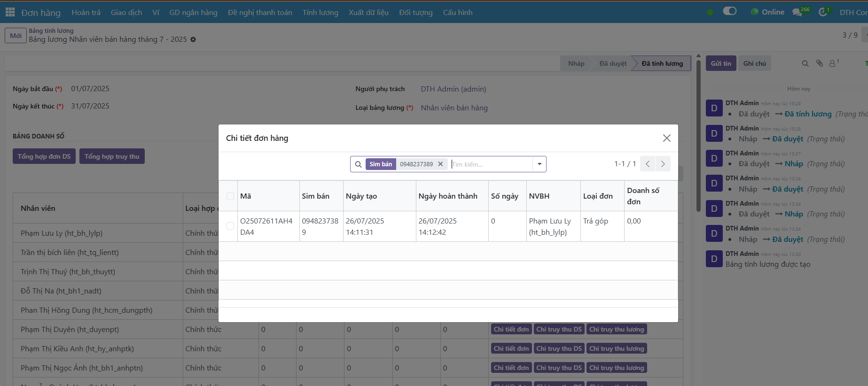Viewport: 868px width, 386px height.
Task: Click the paperclip attachments icon
Action: 819,63
